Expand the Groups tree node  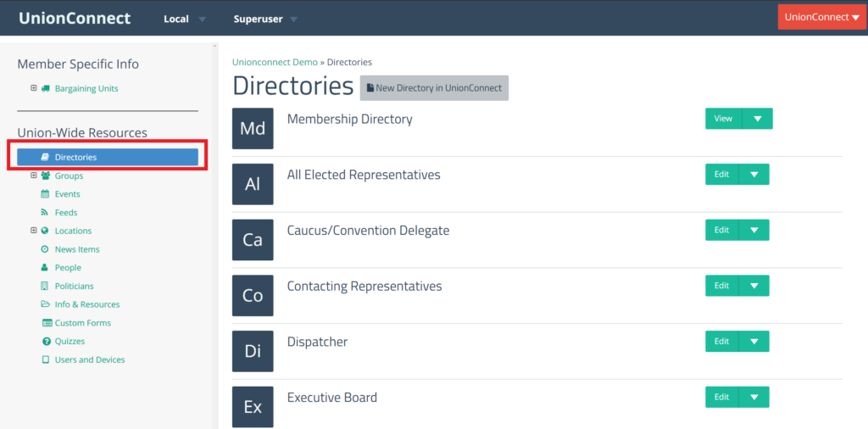34,175
